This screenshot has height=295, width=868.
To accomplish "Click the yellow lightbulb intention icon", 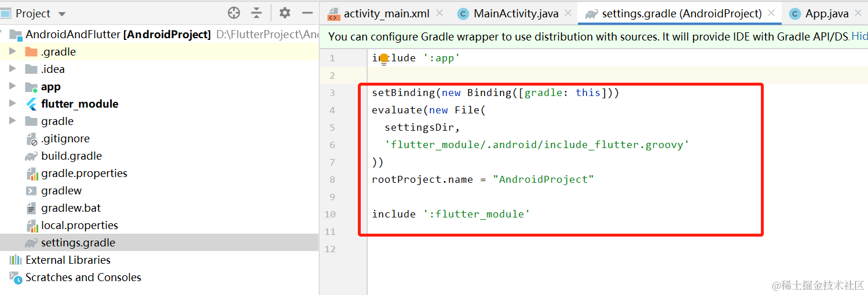I will pyautogui.click(x=383, y=59).
